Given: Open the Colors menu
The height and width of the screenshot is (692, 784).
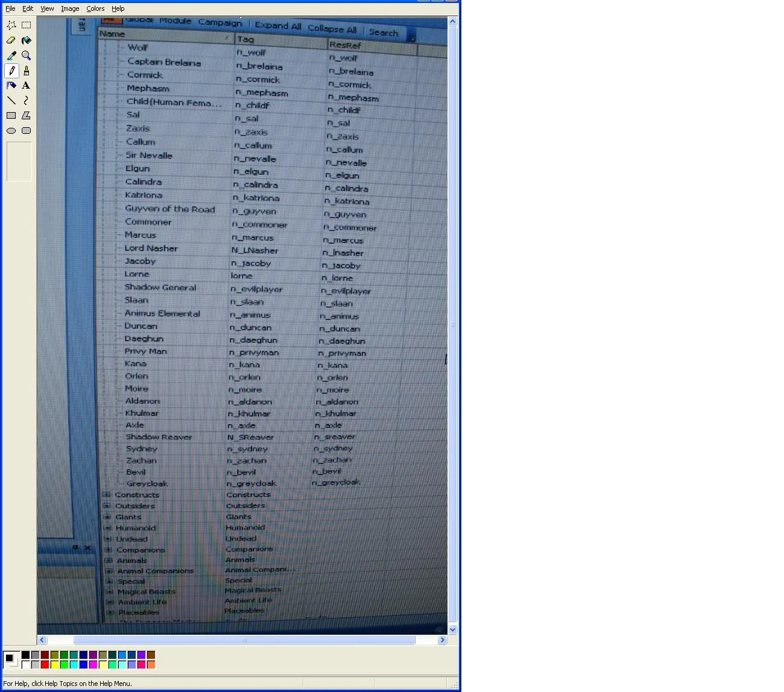Looking at the screenshot, I should tap(95, 8).
